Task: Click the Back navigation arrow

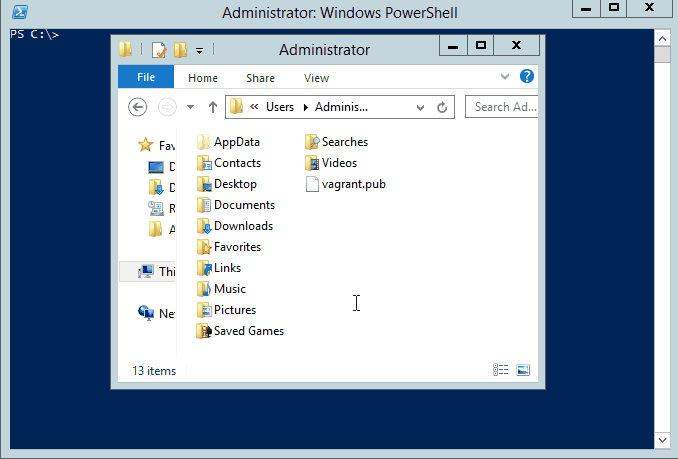Action: coord(138,107)
